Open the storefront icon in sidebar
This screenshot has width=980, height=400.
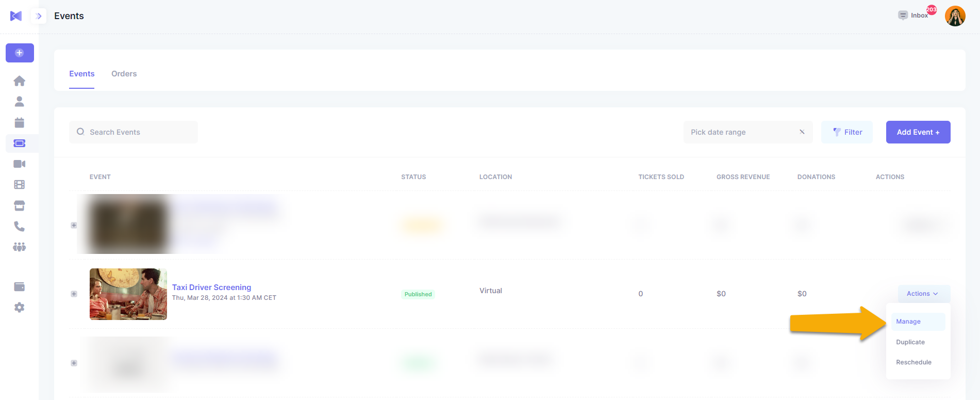(20, 205)
